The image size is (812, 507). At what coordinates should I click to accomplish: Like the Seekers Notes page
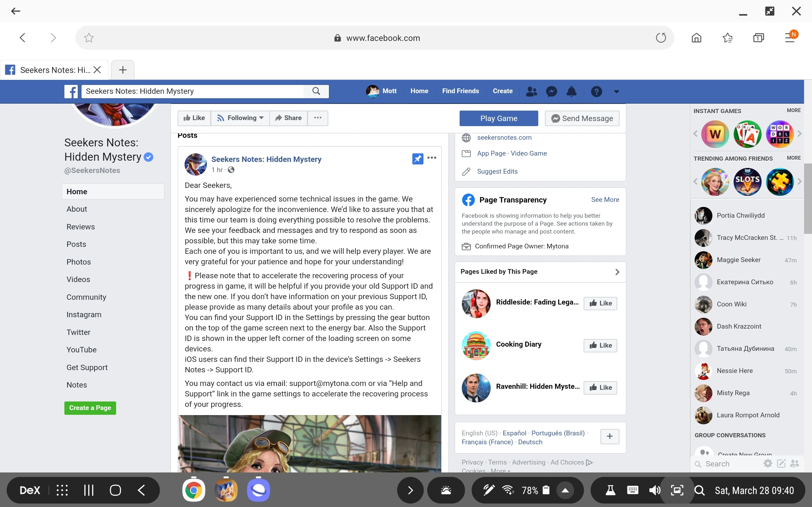194,118
